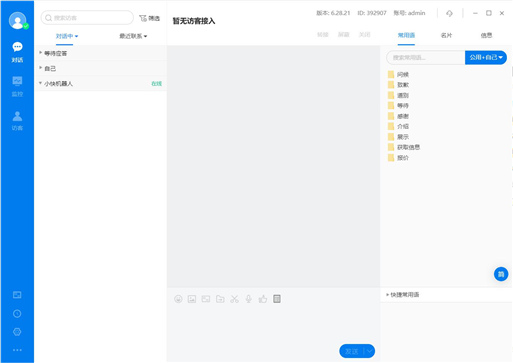Switch to the 常用语 tab
Screen dimensions: 513x363
[406, 35]
